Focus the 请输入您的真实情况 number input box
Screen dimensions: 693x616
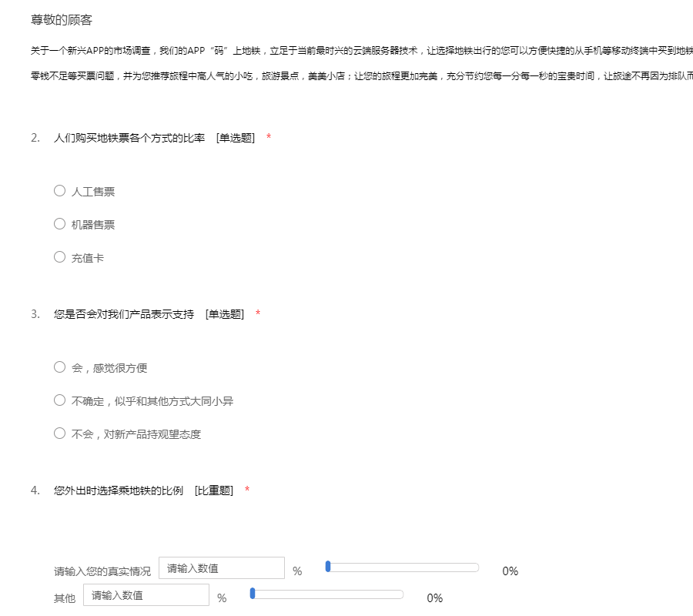(221, 568)
